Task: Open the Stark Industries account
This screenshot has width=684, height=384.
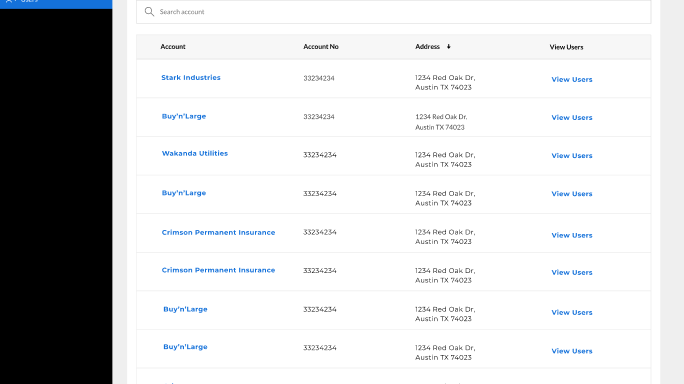Action: pyautogui.click(x=191, y=78)
